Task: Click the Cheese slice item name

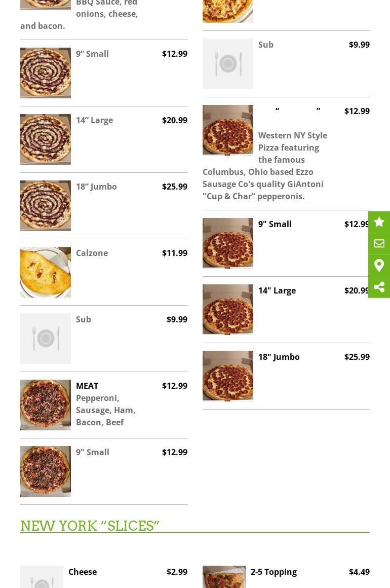Action: point(83,572)
